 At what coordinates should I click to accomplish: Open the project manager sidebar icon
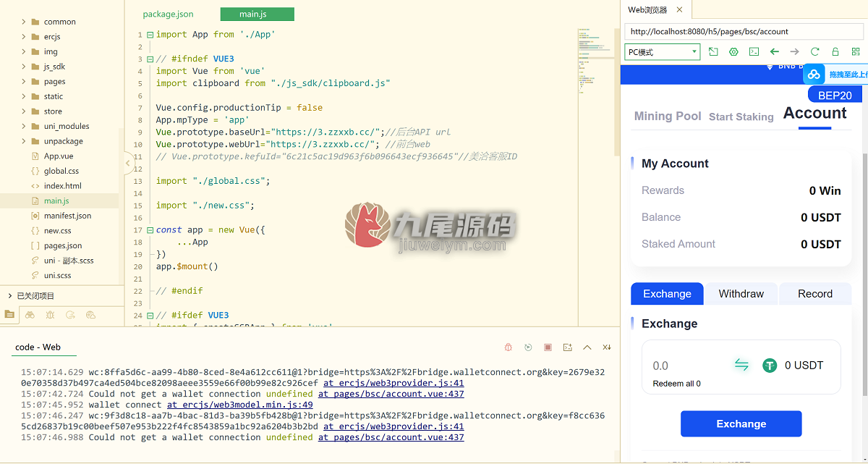[9, 315]
